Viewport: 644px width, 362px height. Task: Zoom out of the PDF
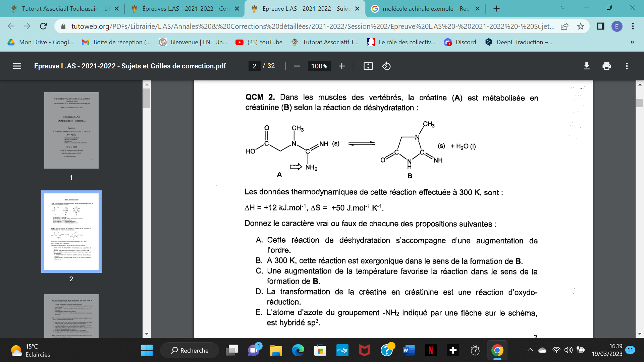pos(297,66)
